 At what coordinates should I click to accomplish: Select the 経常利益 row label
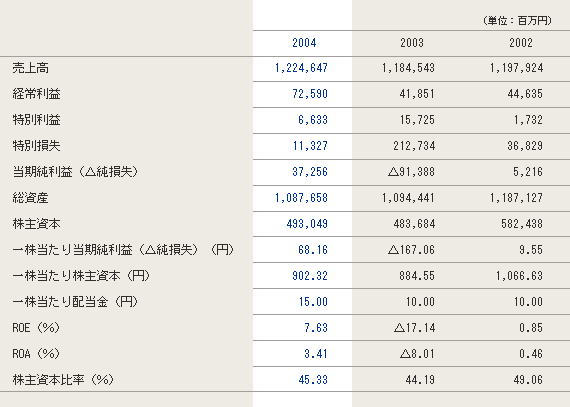click(x=36, y=94)
